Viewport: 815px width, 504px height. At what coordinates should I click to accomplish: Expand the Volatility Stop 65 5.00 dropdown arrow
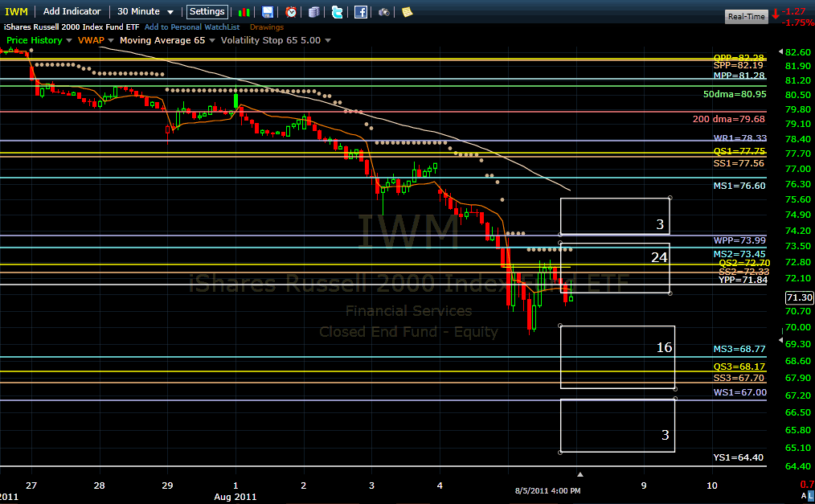pyautogui.click(x=327, y=40)
